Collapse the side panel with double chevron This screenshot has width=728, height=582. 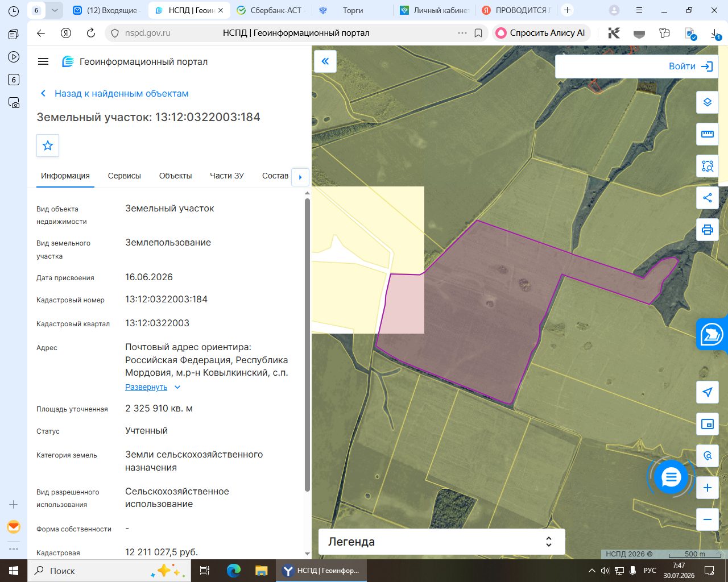325,61
